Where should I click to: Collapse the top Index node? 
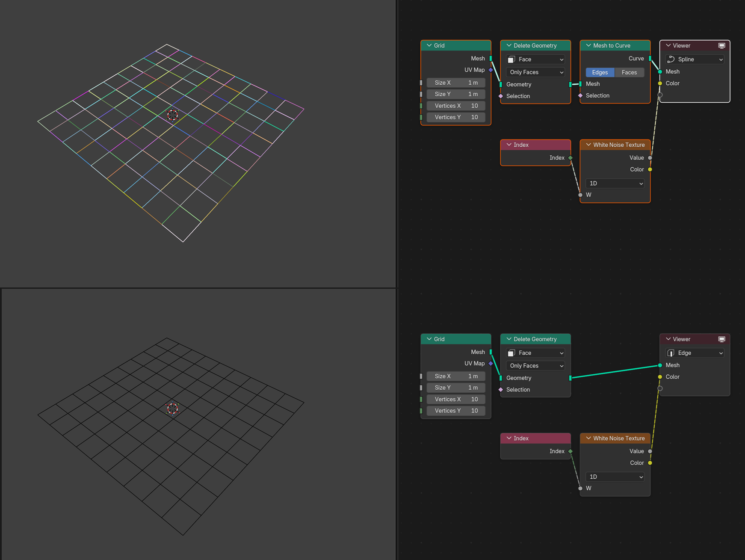(509, 145)
